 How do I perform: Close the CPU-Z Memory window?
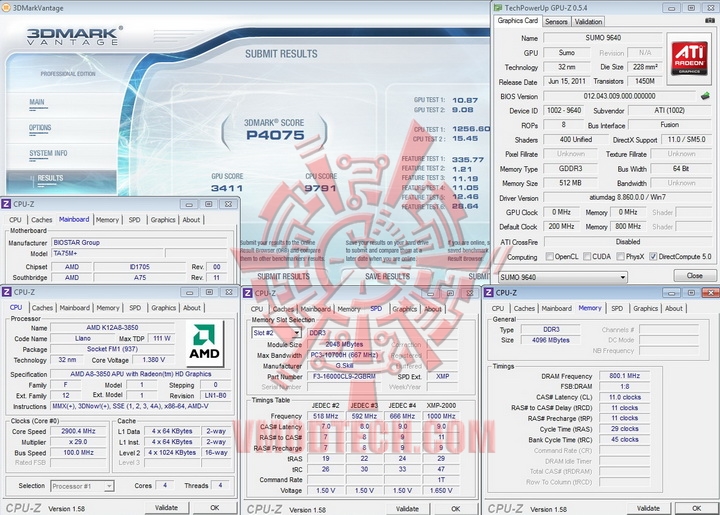pyautogui.click(x=710, y=293)
